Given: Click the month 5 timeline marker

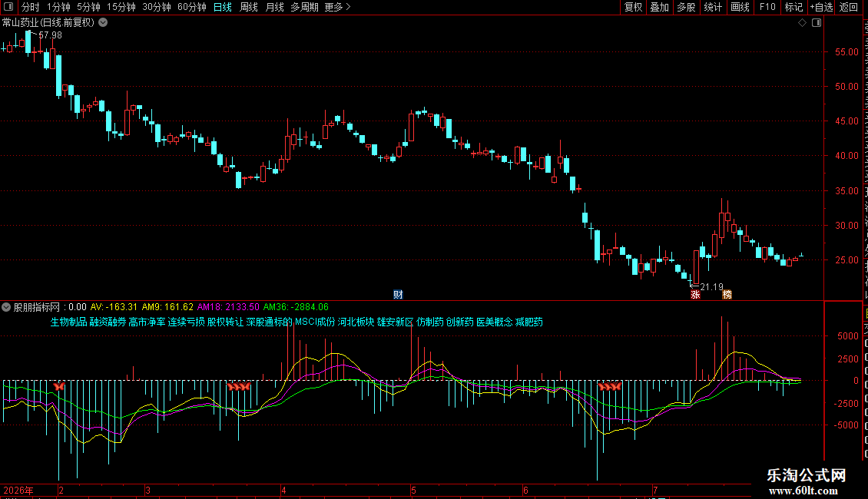Looking at the screenshot, I should 413,491.
